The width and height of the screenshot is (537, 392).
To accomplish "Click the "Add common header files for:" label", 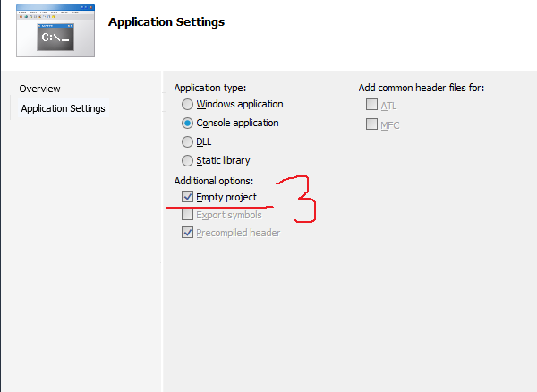I will click(x=421, y=88).
